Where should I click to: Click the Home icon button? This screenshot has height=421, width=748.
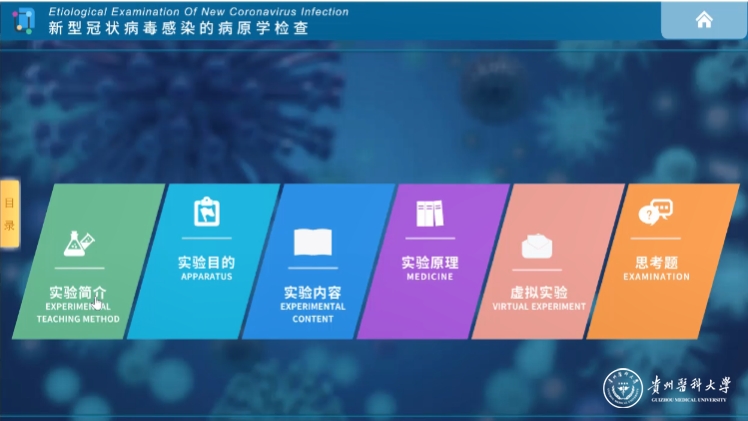click(704, 20)
